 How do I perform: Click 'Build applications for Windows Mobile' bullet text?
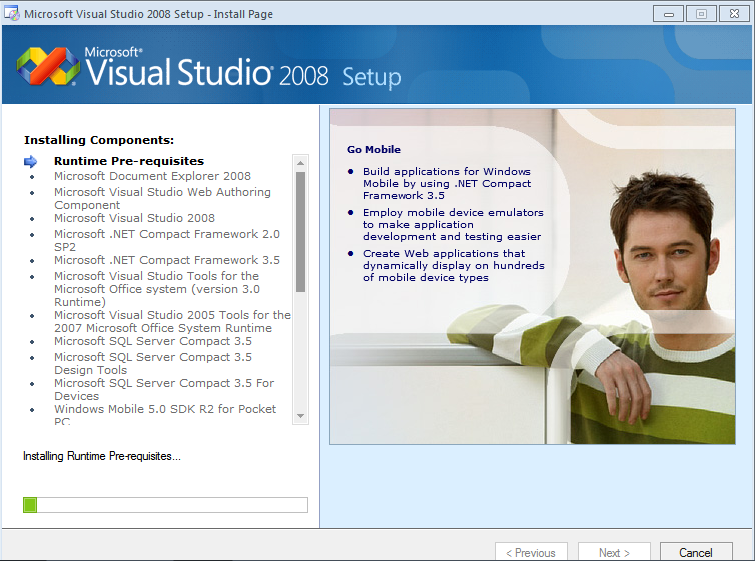447,183
